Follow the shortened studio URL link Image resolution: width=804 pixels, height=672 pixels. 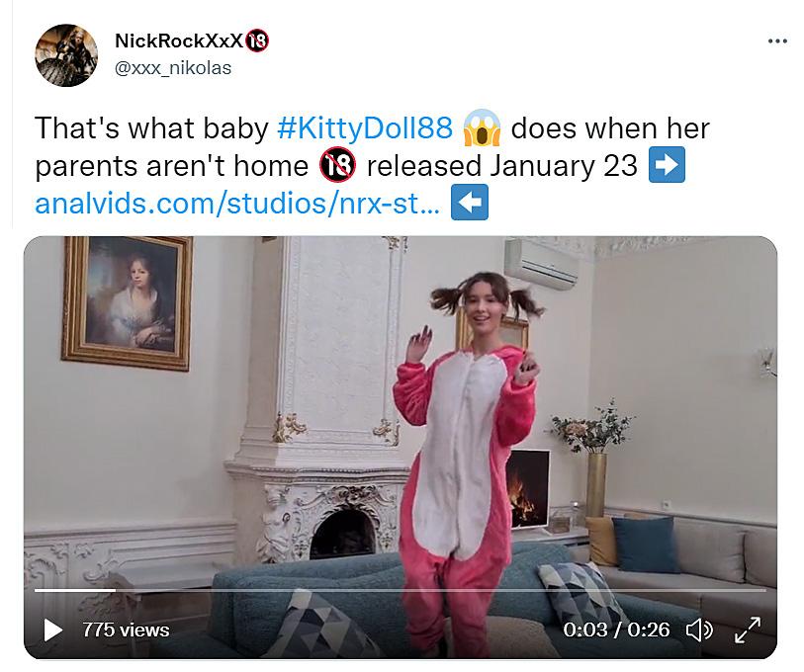pos(237,204)
